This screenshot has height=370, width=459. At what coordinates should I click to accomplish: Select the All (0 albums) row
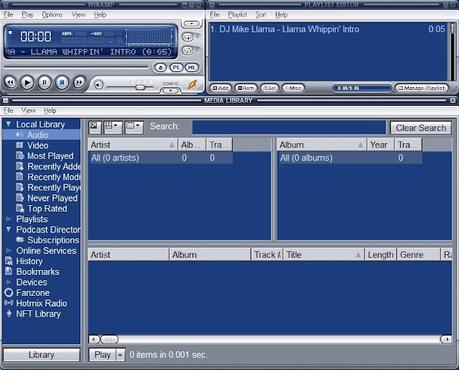coord(349,158)
